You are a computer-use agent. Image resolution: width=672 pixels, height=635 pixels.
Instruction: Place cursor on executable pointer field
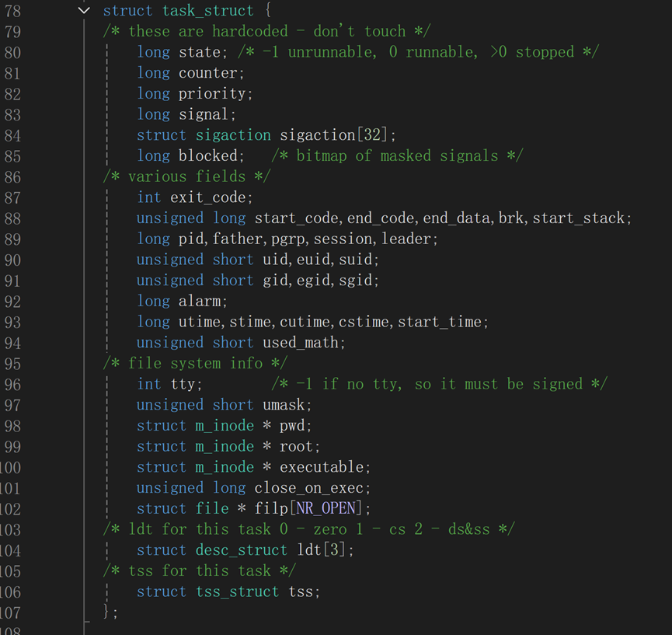click(322, 467)
